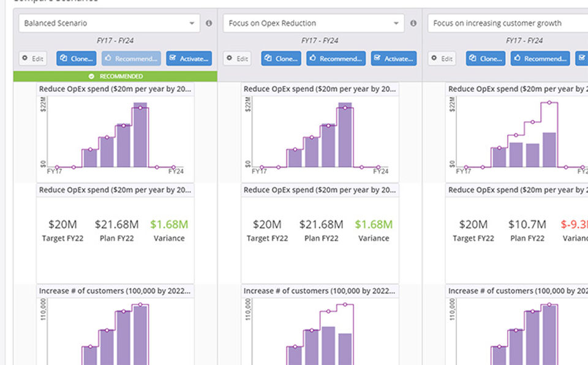
Task: Select customer growth scenario $20M Target FY22
Action: [473, 224]
